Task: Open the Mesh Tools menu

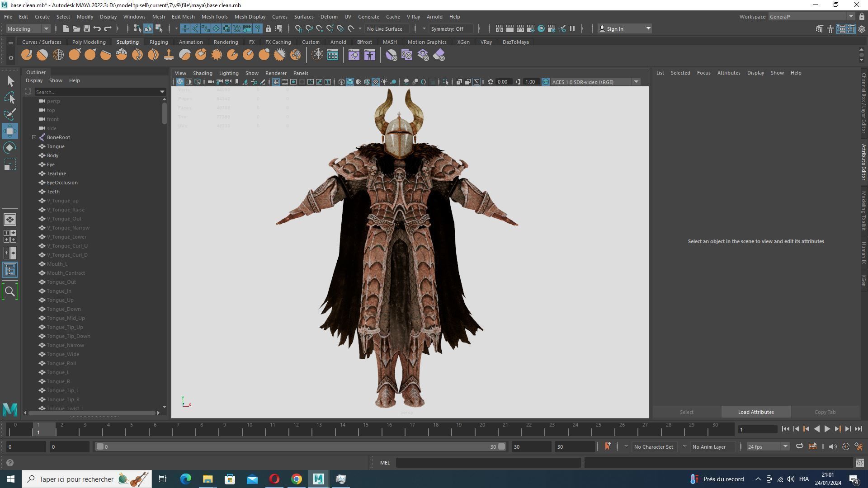Action: point(214,17)
